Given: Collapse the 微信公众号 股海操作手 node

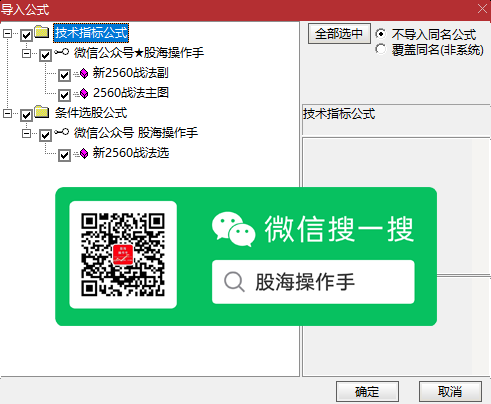Looking at the screenshot, I should tap(26, 134).
